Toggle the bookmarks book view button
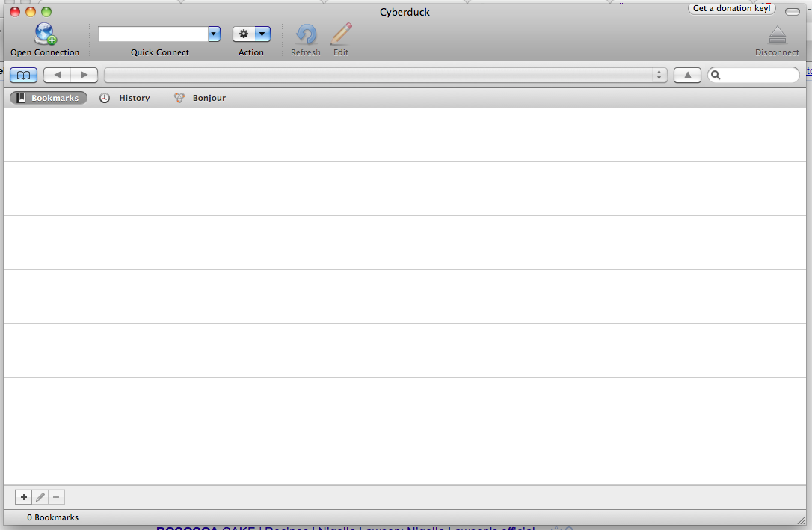Viewport: 812px width, 530px height. [23, 75]
